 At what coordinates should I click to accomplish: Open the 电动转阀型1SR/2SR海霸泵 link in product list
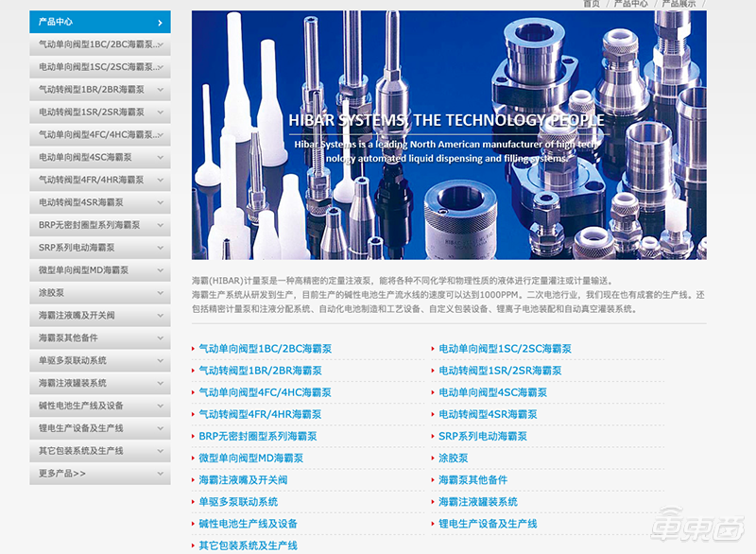click(499, 371)
